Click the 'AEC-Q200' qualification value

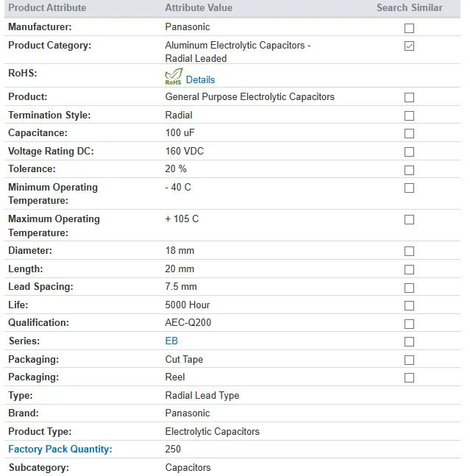click(x=188, y=322)
